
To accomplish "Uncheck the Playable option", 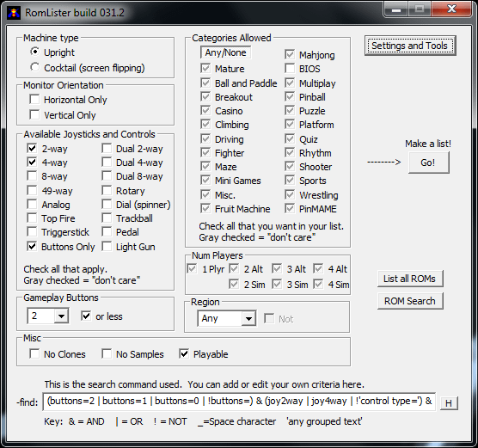I will (184, 353).
